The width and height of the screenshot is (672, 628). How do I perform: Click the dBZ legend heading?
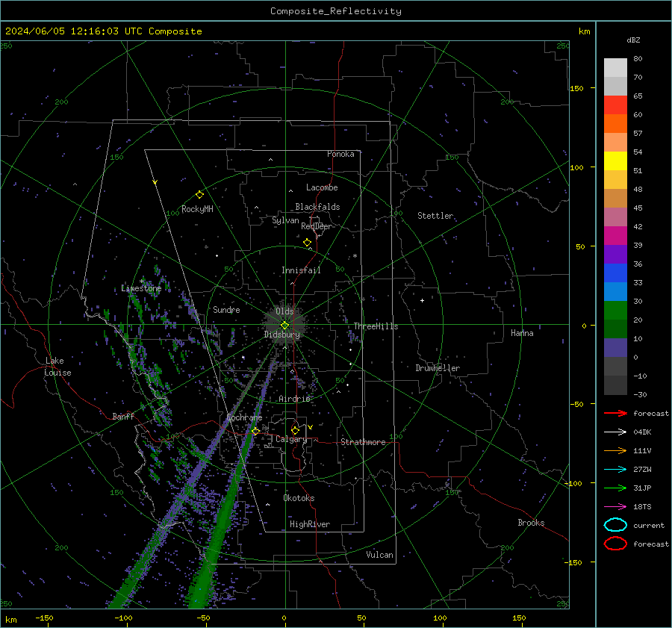(633, 40)
